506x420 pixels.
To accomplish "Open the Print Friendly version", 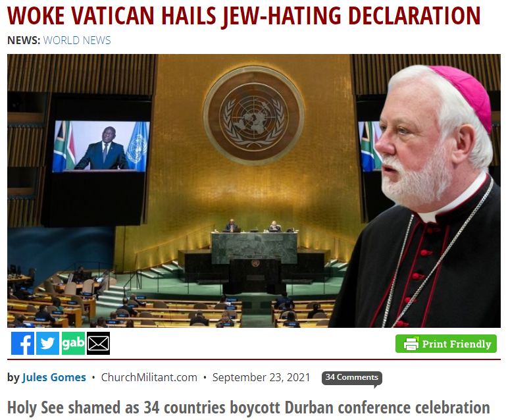I will click(x=446, y=344).
